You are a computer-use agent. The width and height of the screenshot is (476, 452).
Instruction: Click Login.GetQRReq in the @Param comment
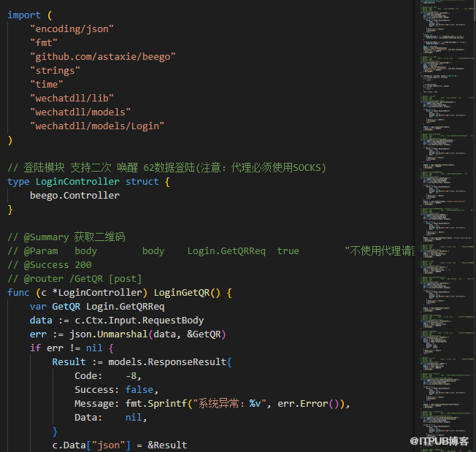(x=226, y=251)
